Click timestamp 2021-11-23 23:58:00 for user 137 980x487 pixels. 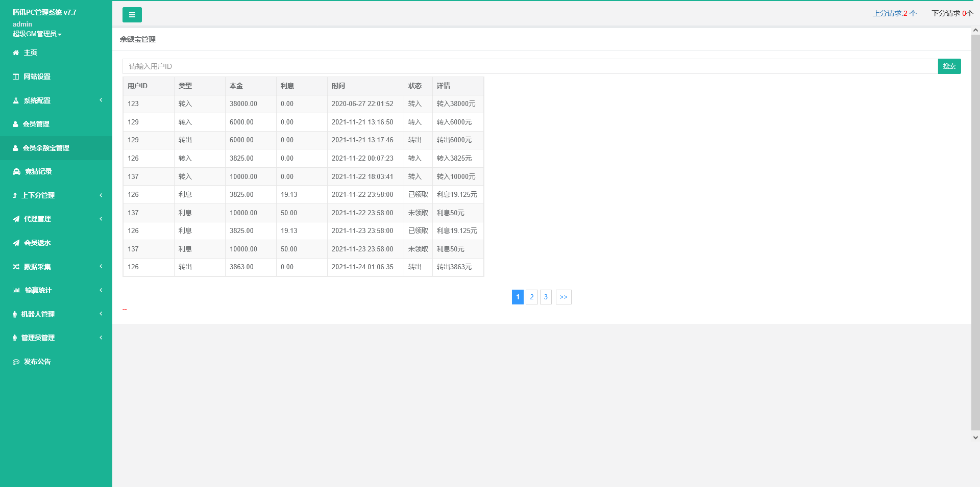pyautogui.click(x=362, y=249)
